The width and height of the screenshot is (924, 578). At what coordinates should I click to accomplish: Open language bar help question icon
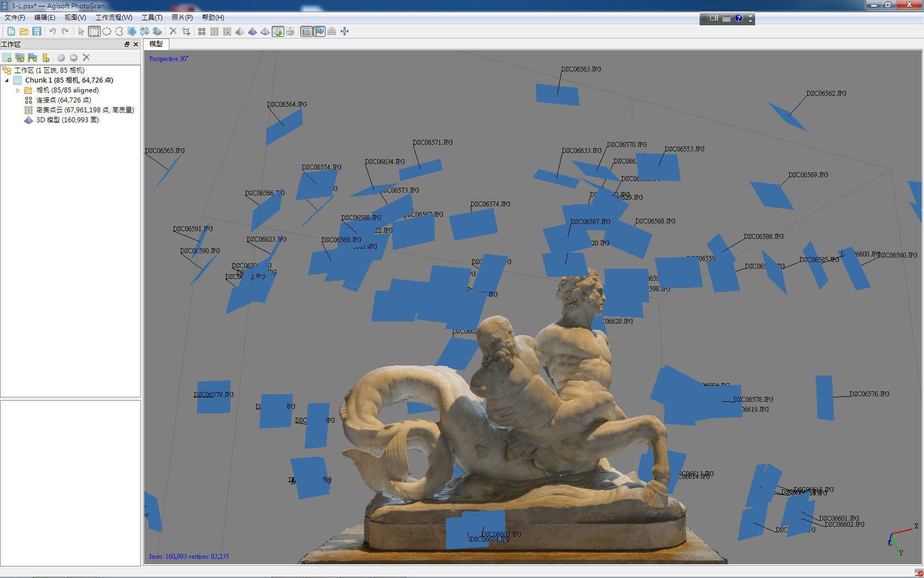click(739, 18)
